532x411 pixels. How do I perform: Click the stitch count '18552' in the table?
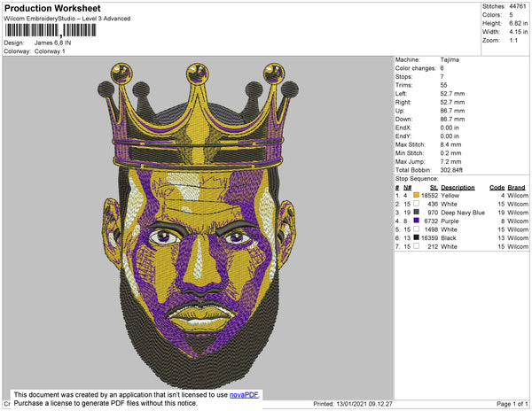tap(429, 196)
